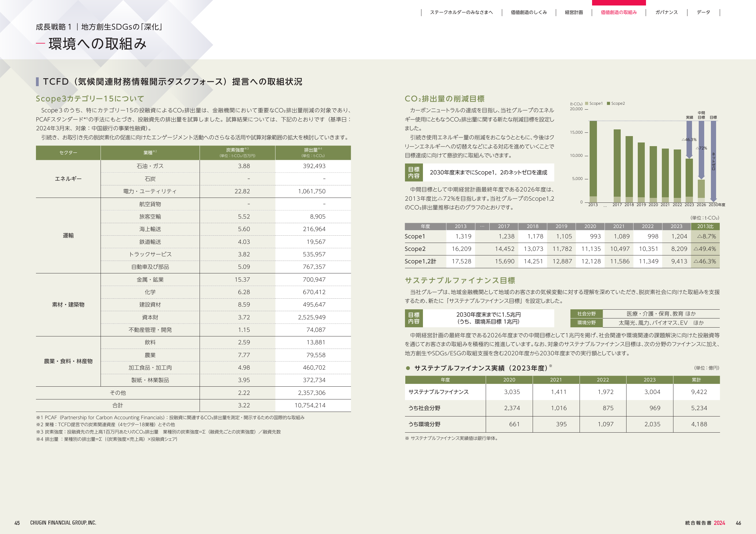Select the 製紙・林業製品 row label
Screen dimensions: 756x534
(150, 380)
